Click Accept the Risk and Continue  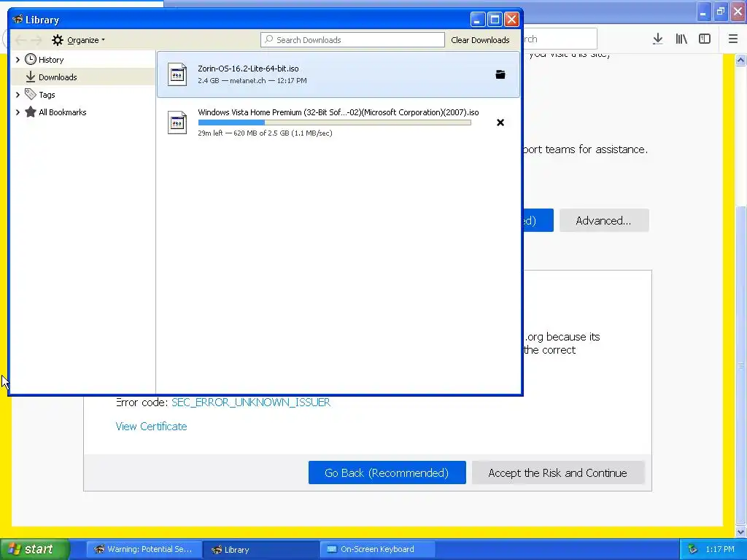pyautogui.click(x=558, y=472)
